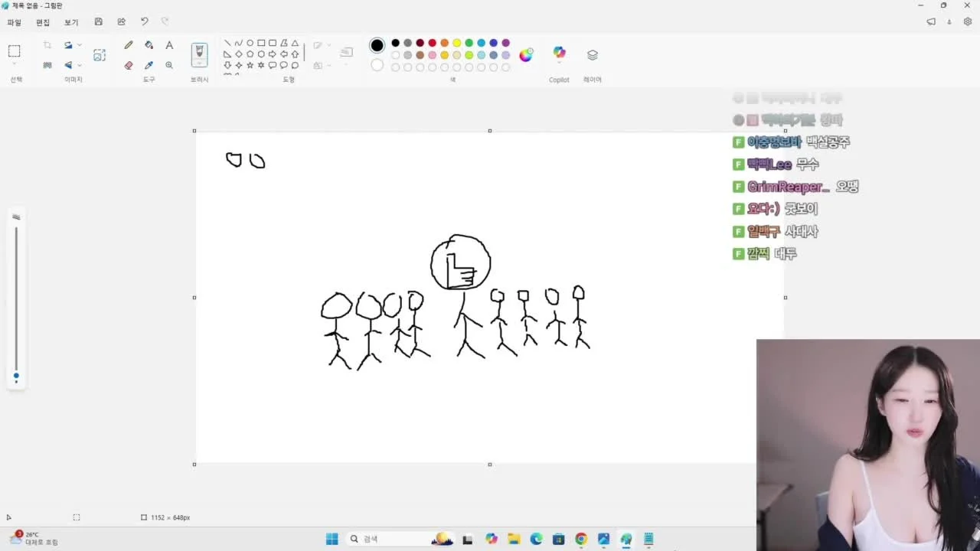Open the Edit colors wheel

coord(526,55)
